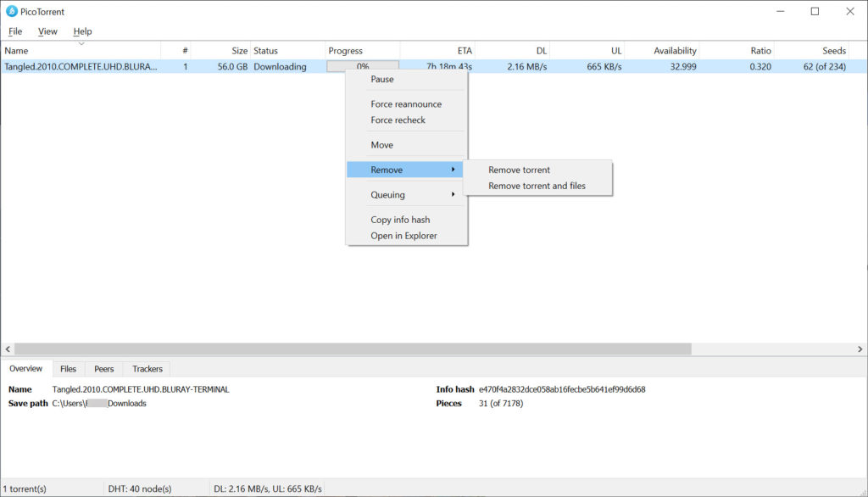The width and height of the screenshot is (868, 497).
Task: Sort torrents by Status column header
Action: click(x=287, y=50)
